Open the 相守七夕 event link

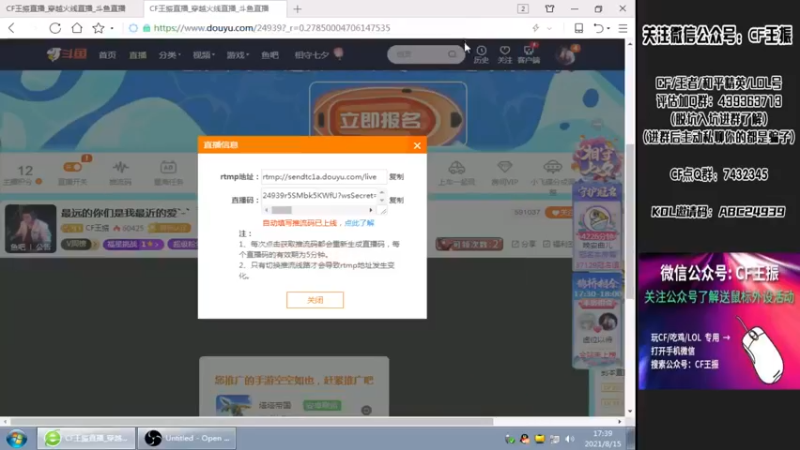pyautogui.click(x=318, y=55)
